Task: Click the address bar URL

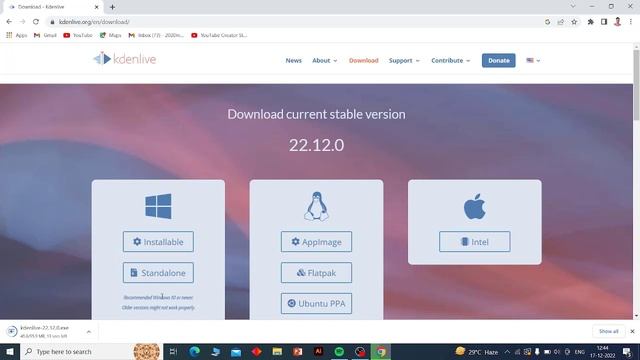Action: tap(94, 22)
